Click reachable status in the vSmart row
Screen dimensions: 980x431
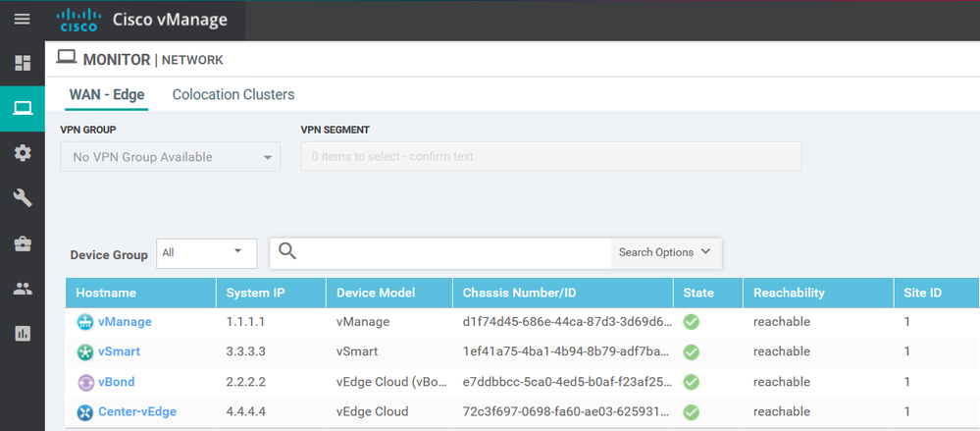pos(782,352)
